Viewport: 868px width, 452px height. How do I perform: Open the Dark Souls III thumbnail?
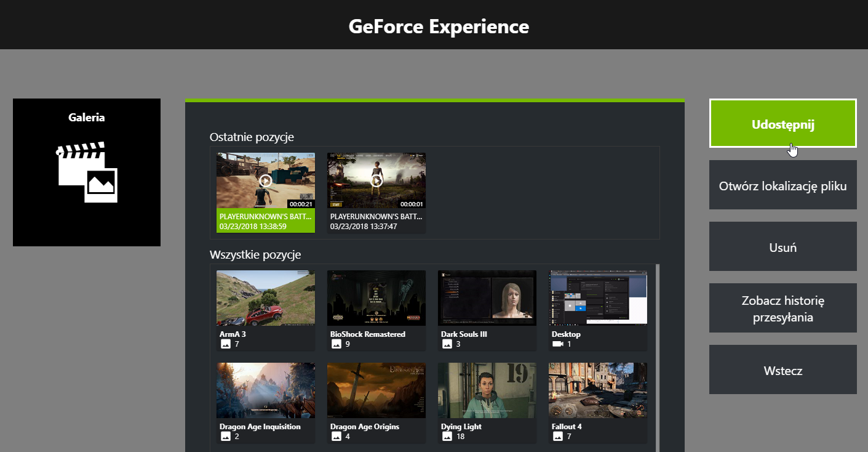pyautogui.click(x=487, y=298)
